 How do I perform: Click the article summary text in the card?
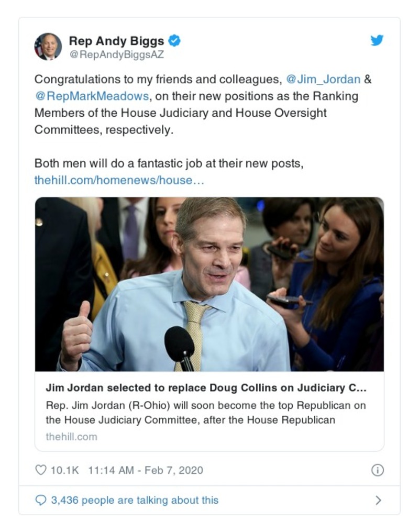click(x=205, y=413)
